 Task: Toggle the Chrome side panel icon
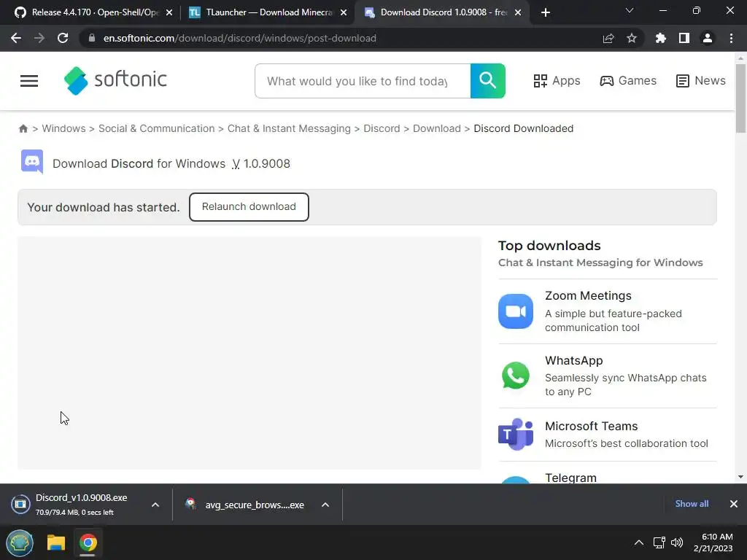tap(684, 38)
